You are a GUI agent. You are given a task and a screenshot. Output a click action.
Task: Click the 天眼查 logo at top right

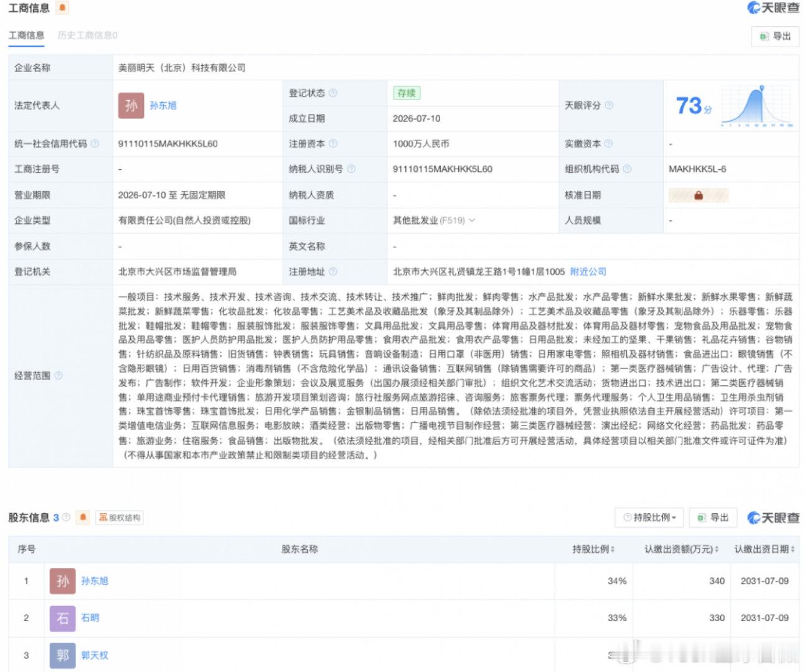pos(773,8)
